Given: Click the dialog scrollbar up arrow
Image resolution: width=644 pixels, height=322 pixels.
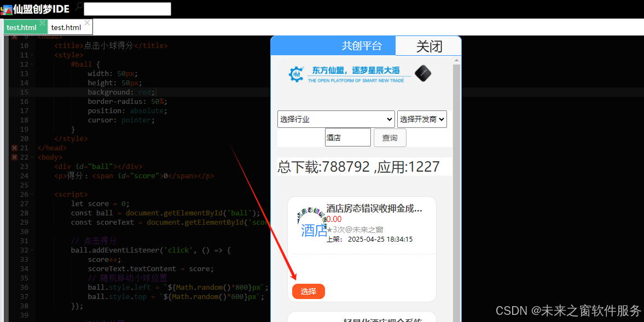Looking at the screenshot, I should pos(456,60).
